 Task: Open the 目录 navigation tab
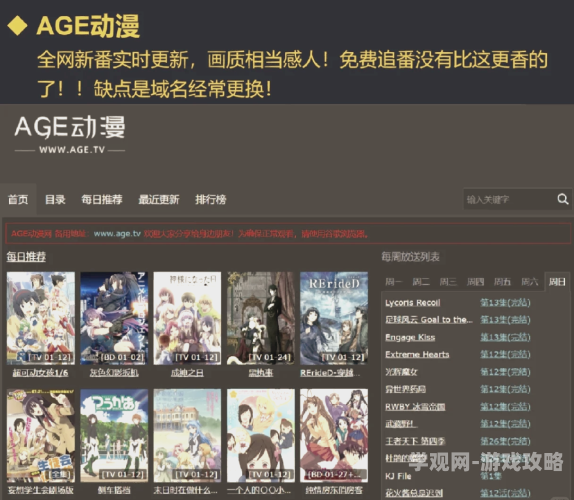55,199
